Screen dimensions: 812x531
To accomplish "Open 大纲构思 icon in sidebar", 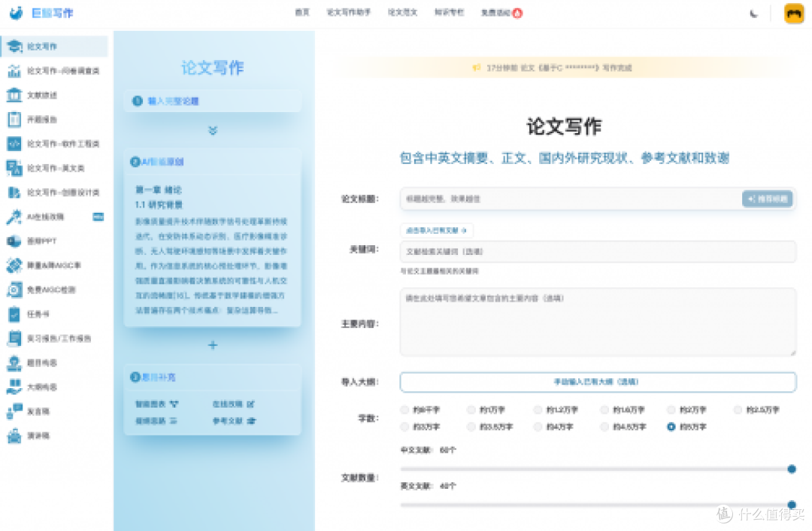I will [14, 387].
